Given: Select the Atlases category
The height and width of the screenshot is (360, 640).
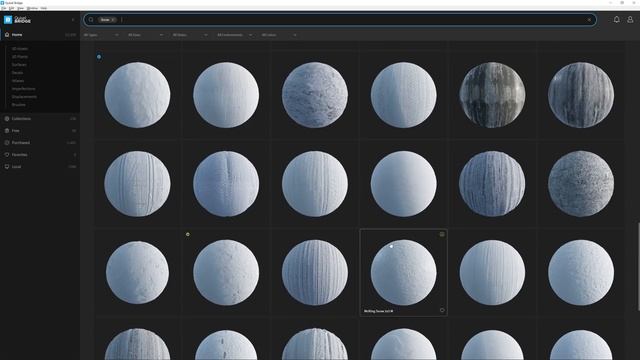Looking at the screenshot, I should (x=18, y=81).
